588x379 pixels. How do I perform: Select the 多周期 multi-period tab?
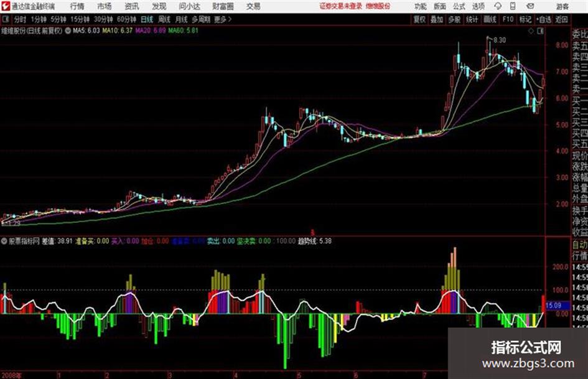click(201, 19)
